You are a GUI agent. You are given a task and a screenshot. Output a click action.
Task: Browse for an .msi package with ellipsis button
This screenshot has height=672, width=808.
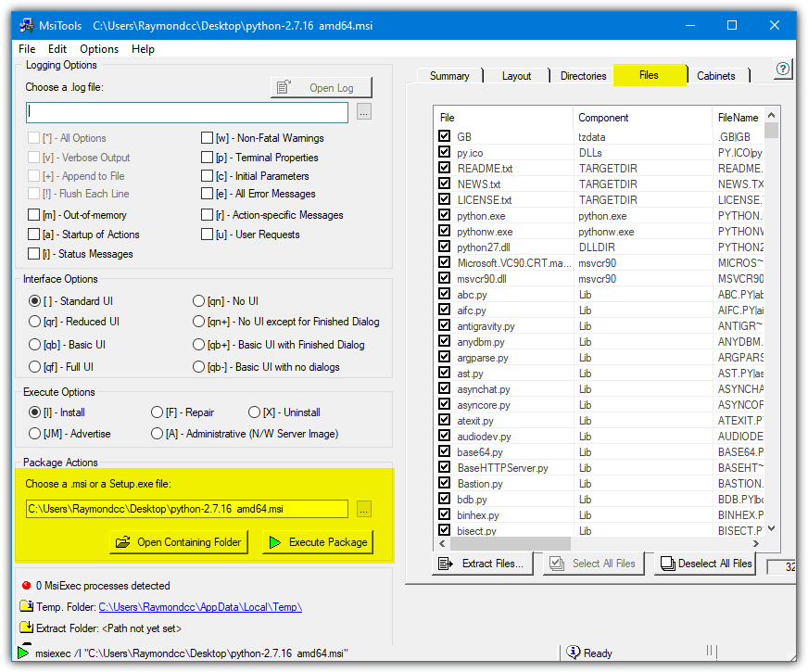pyautogui.click(x=364, y=509)
